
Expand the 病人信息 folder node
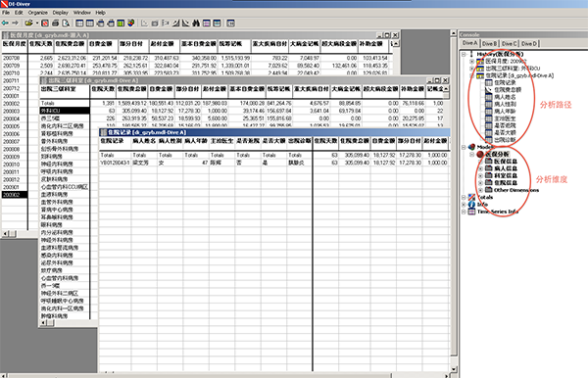480,168
